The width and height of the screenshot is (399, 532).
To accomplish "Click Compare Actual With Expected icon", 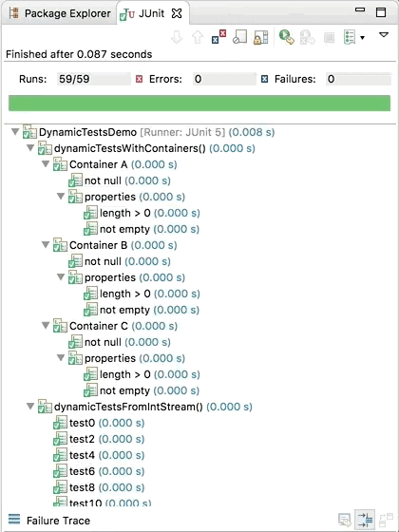I will (386, 520).
